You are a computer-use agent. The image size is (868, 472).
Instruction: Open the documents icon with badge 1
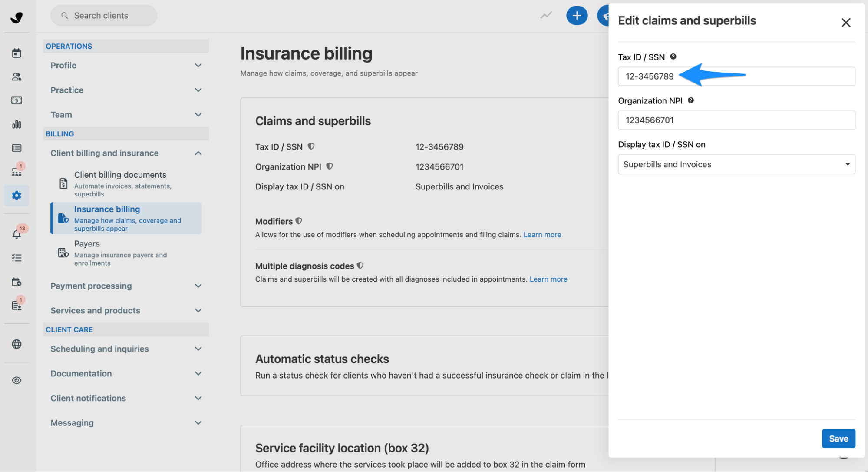[17, 305]
